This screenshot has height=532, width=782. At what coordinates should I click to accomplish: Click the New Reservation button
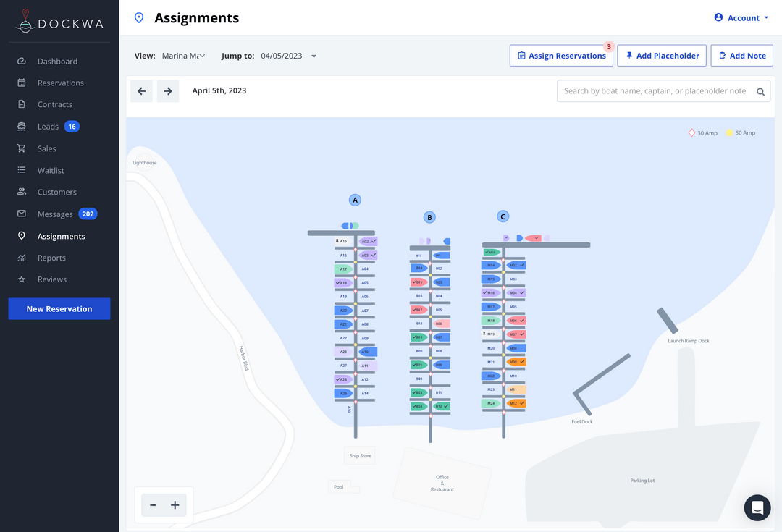(x=59, y=308)
